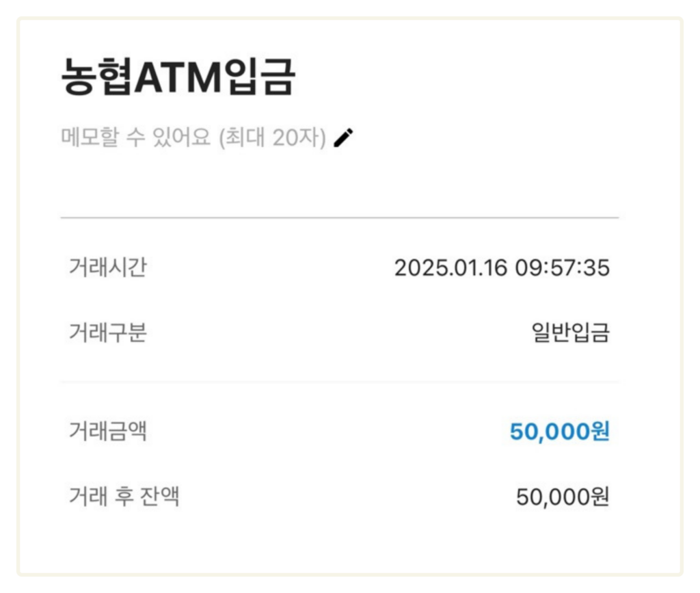Select the '거래 후 잔액' label
This screenshot has width=700, height=593.
(x=124, y=497)
